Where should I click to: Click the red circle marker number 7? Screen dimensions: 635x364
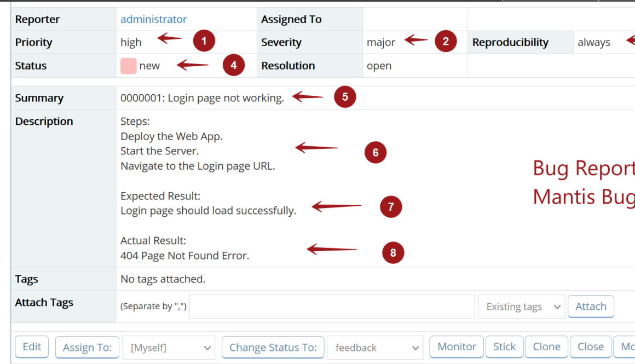pos(391,207)
